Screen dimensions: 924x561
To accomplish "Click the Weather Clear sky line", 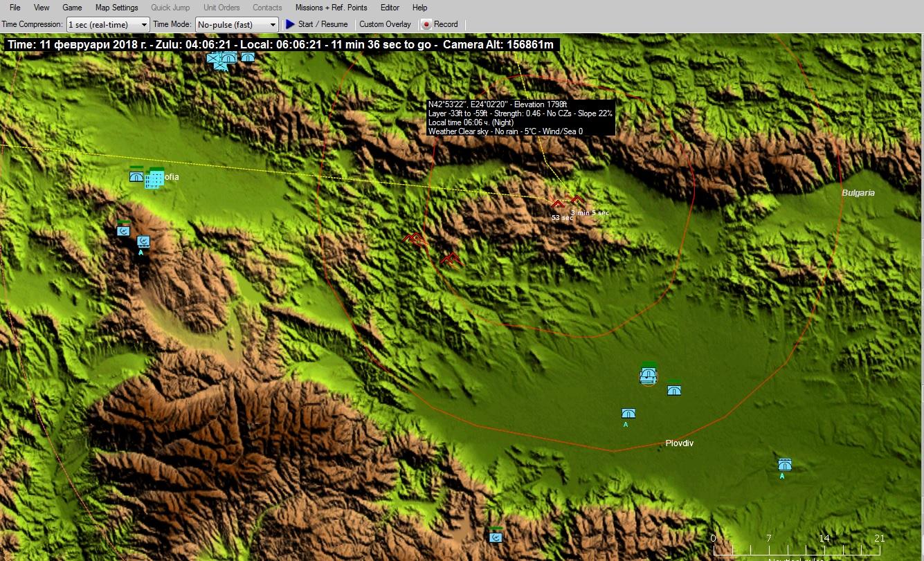I will 505,131.
